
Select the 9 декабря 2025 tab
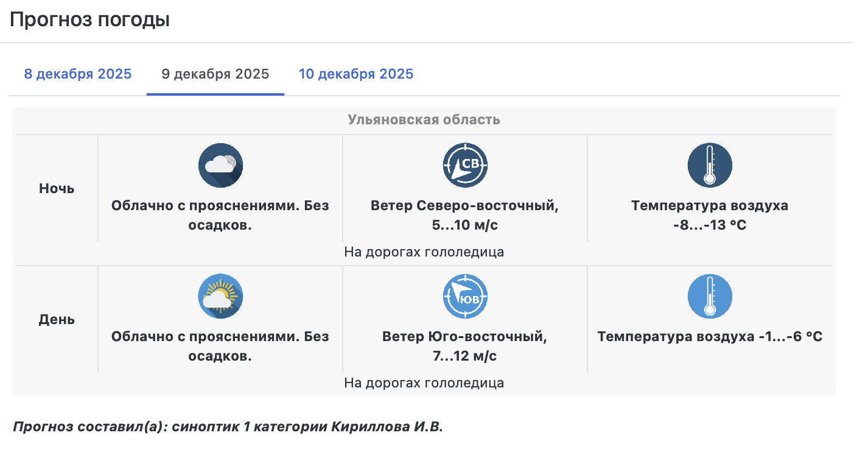[215, 74]
